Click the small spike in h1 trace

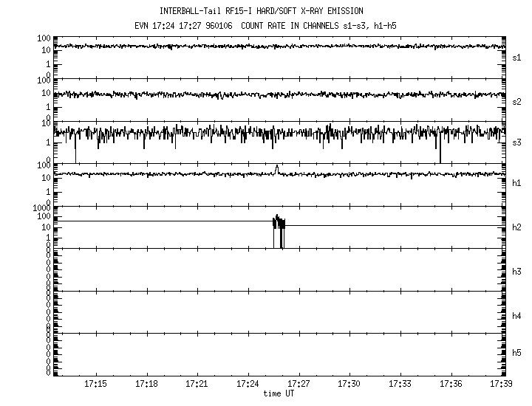[276, 169]
